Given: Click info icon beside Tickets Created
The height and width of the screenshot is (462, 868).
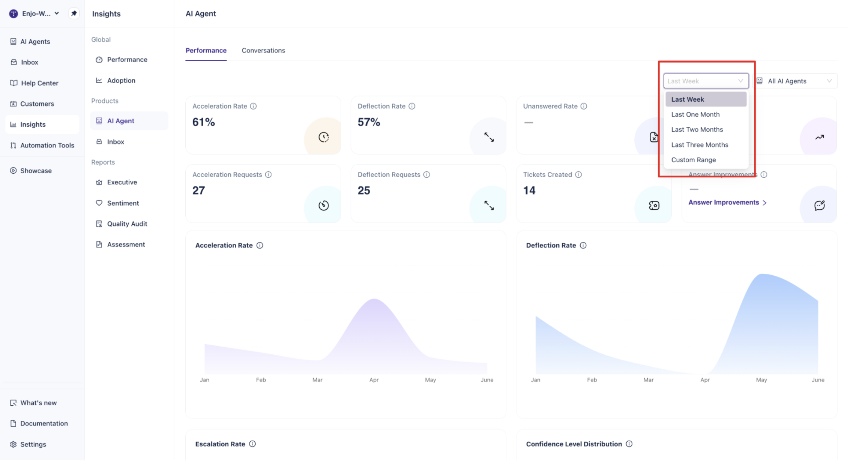Looking at the screenshot, I should tap(578, 175).
